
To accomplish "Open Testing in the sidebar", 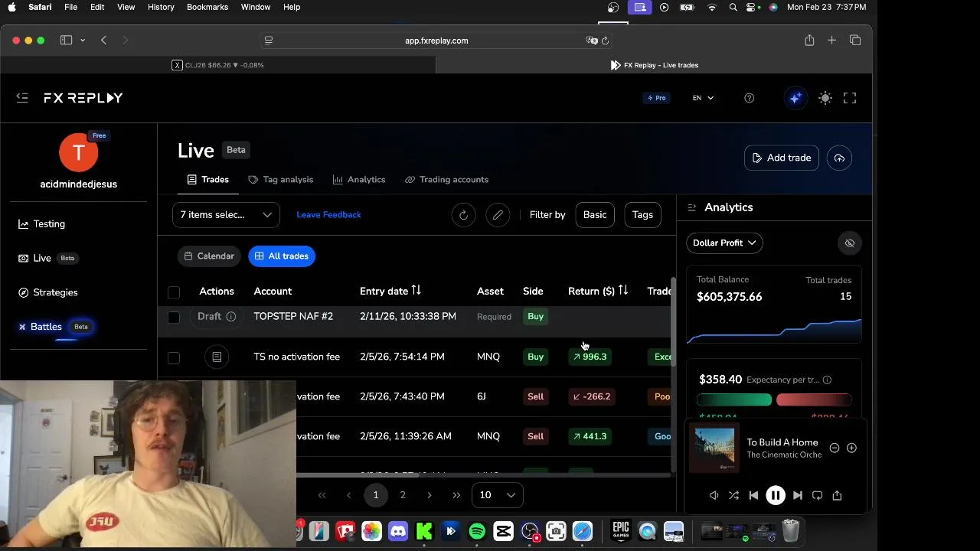I will pos(42,224).
